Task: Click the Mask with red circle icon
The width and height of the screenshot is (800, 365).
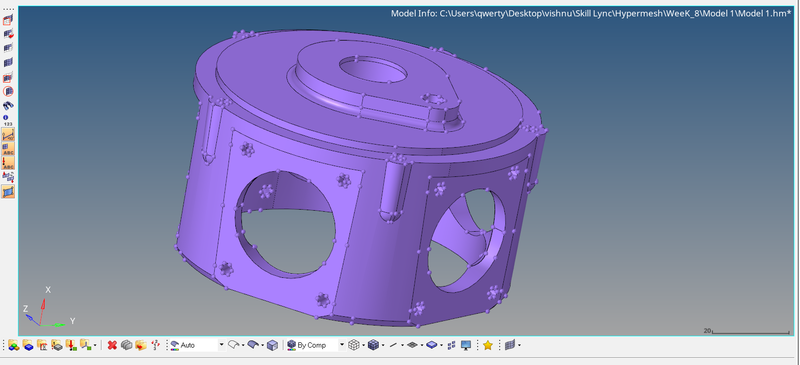Action: (x=8, y=91)
